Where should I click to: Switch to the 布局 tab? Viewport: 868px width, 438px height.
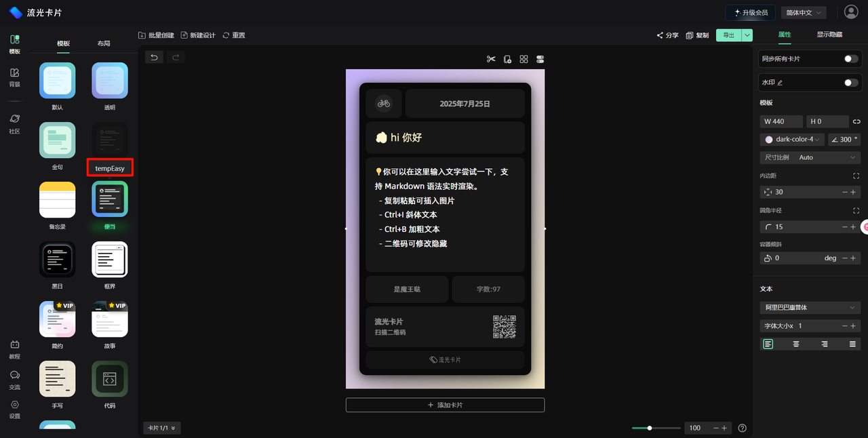tap(104, 43)
